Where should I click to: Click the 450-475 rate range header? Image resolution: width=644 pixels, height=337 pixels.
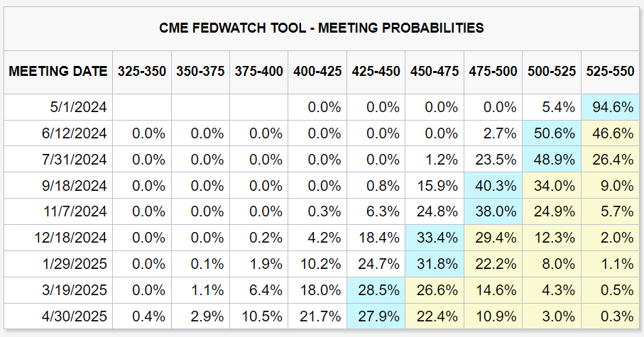[x=434, y=71]
